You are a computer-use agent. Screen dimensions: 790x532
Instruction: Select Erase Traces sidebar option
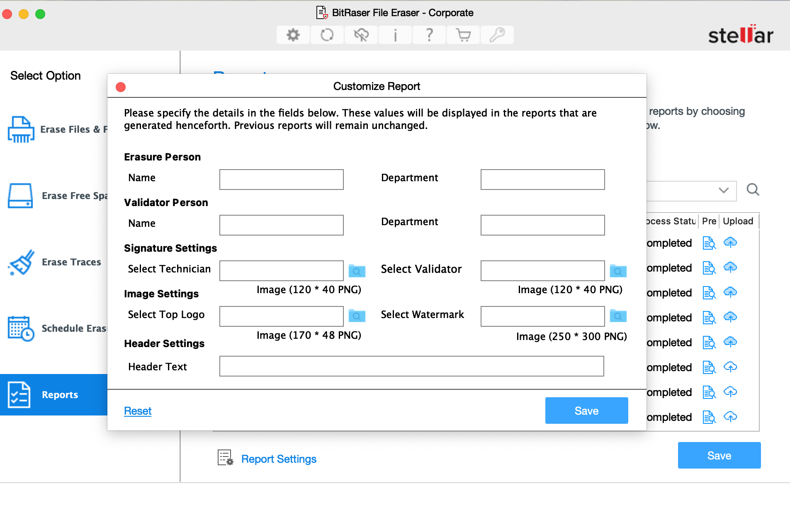(54, 262)
